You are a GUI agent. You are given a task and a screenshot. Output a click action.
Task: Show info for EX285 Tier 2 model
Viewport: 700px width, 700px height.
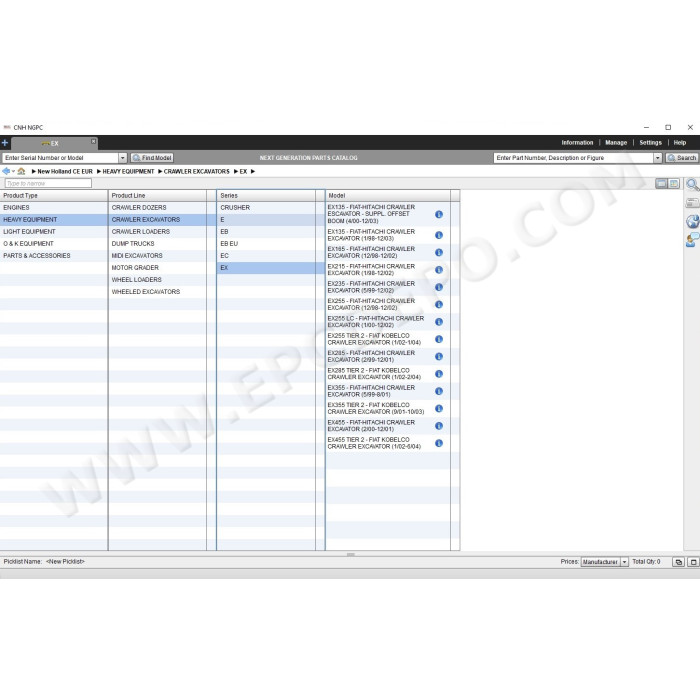[439, 374]
